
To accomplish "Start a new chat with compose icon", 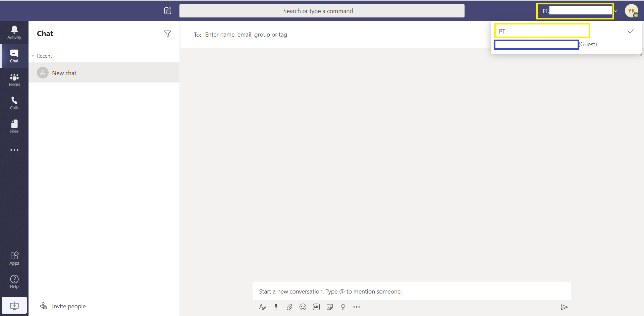I will click(x=168, y=11).
